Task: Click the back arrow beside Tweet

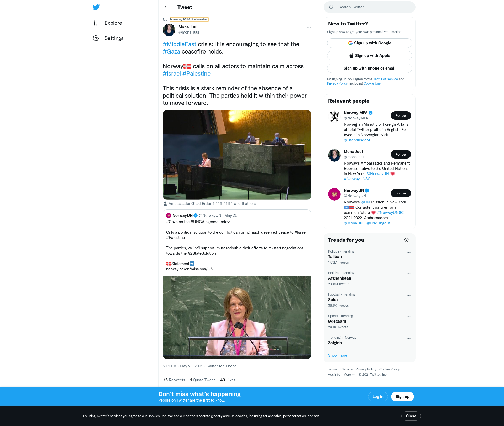Action: coord(166,7)
